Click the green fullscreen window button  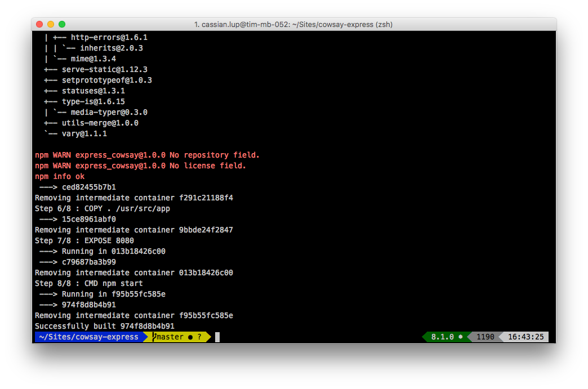click(62, 24)
